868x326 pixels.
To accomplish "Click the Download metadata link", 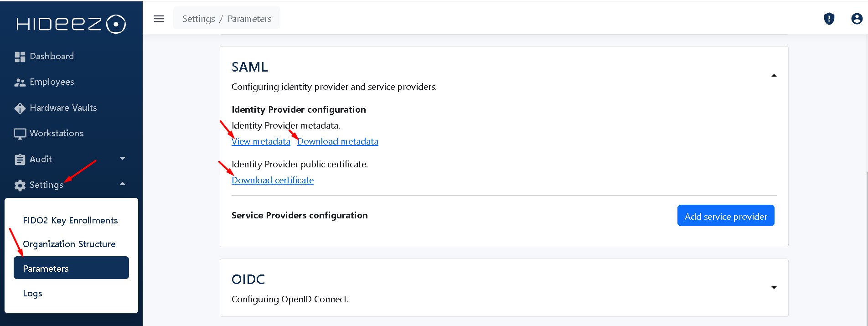I will pos(338,141).
